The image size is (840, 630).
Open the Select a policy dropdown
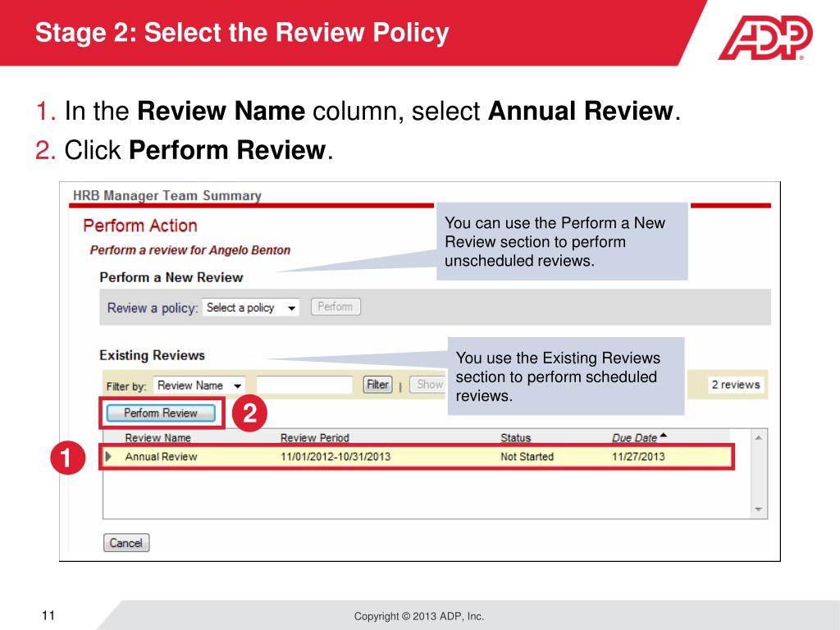(x=251, y=308)
